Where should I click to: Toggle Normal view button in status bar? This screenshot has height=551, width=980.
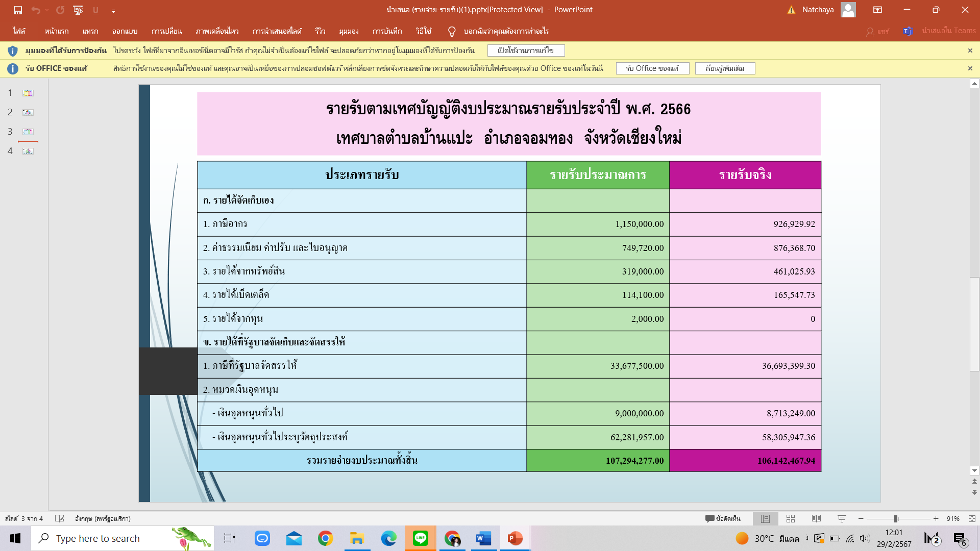point(765,518)
